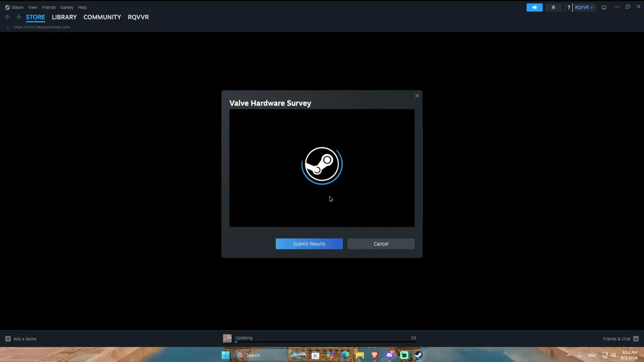Open the green app icon beside Discord
The width and height of the screenshot is (644, 362).
click(x=404, y=355)
